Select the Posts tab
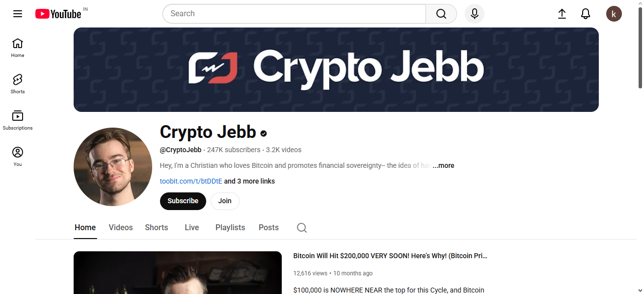Viewport: 644px width, 294px height. tap(268, 228)
